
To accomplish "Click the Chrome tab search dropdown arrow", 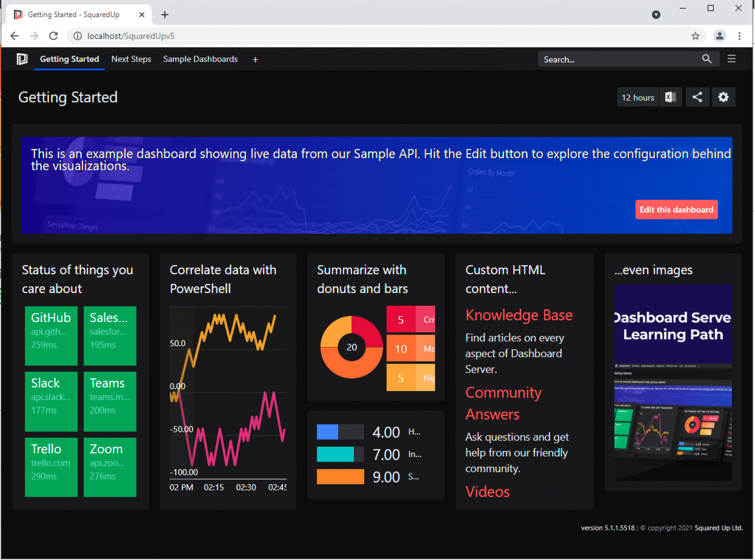I will tap(656, 15).
